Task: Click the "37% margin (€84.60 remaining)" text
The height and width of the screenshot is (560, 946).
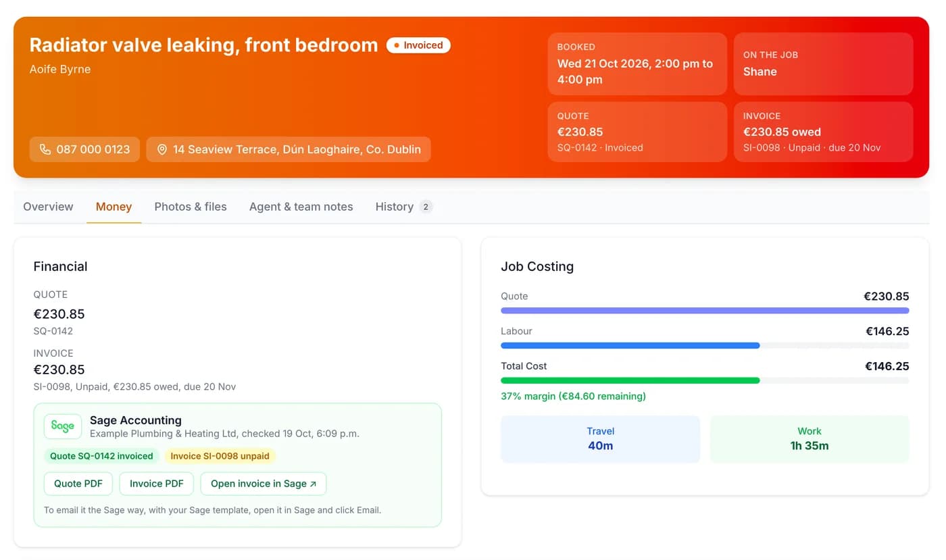Action: [573, 397]
